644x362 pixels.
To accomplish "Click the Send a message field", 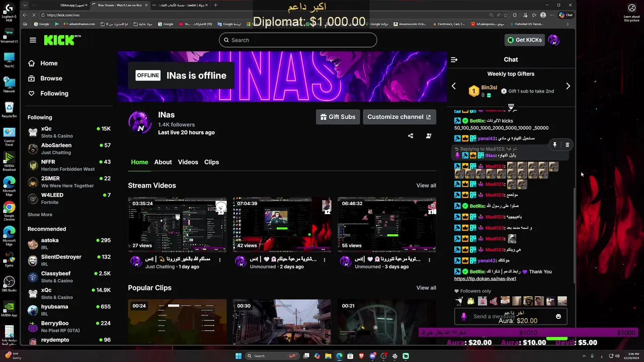I will coord(511,316).
